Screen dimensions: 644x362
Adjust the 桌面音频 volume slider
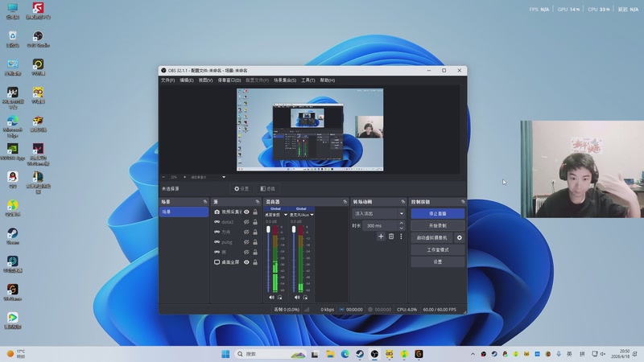tap(268, 229)
